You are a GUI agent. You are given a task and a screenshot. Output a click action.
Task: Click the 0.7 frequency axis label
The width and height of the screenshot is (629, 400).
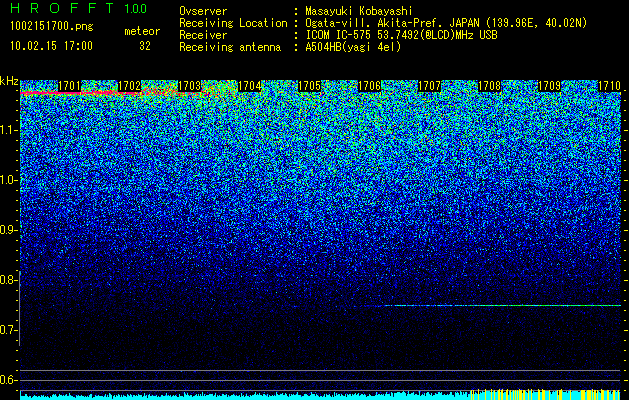point(9,330)
